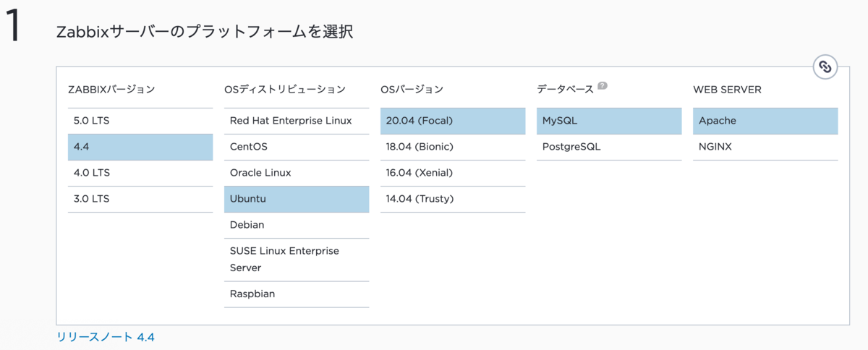Viewport: 868px width, 350px height.
Task: Click the Zabbixサーバーのプラットフォームを選択 heading
Action: tap(205, 32)
